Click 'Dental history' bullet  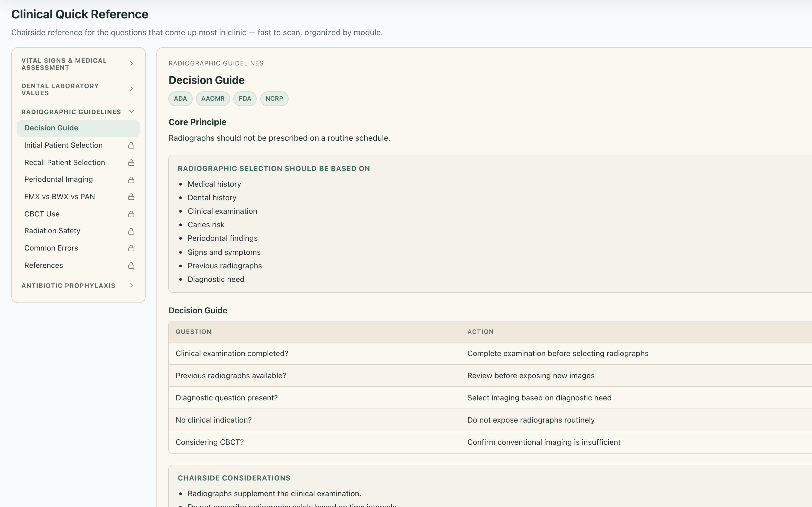point(212,198)
